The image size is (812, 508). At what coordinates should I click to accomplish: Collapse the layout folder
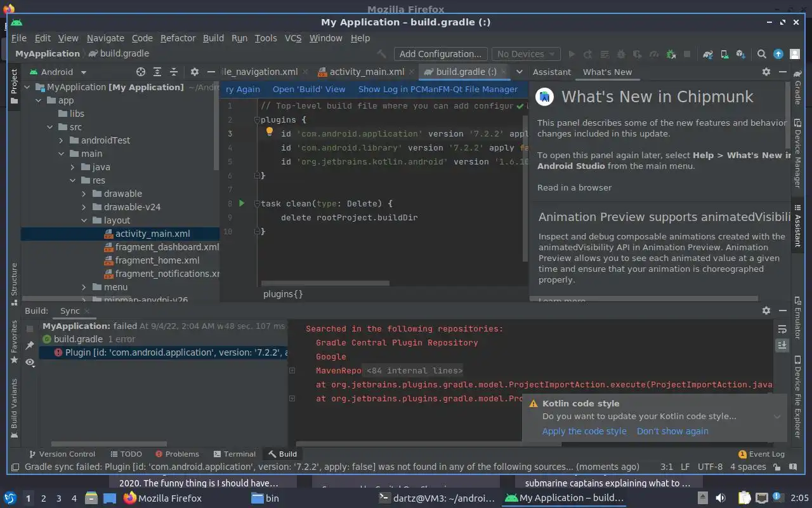click(x=84, y=220)
